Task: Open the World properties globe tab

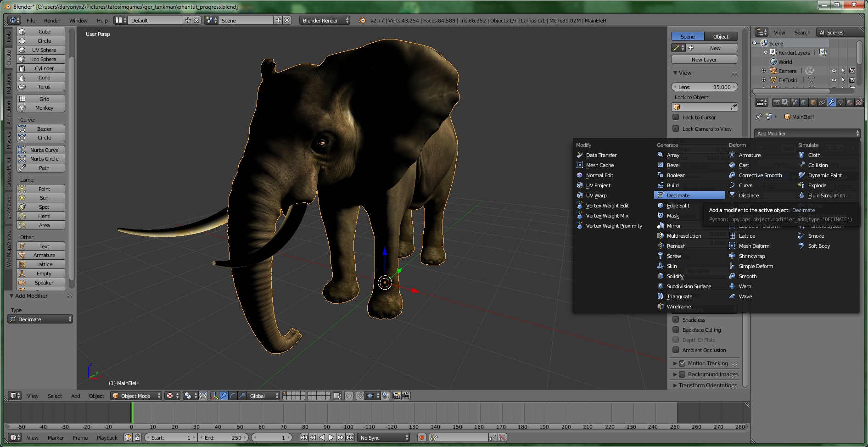Action: (x=804, y=102)
